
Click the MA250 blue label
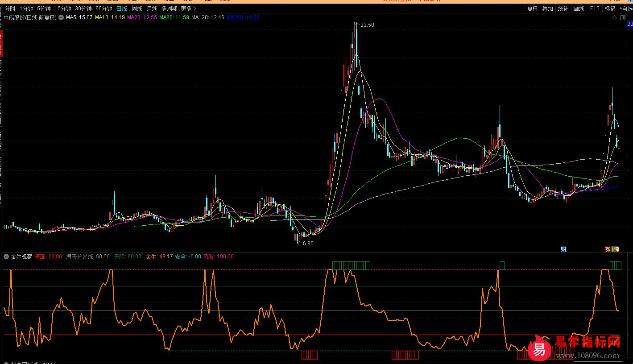tap(243, 17)
